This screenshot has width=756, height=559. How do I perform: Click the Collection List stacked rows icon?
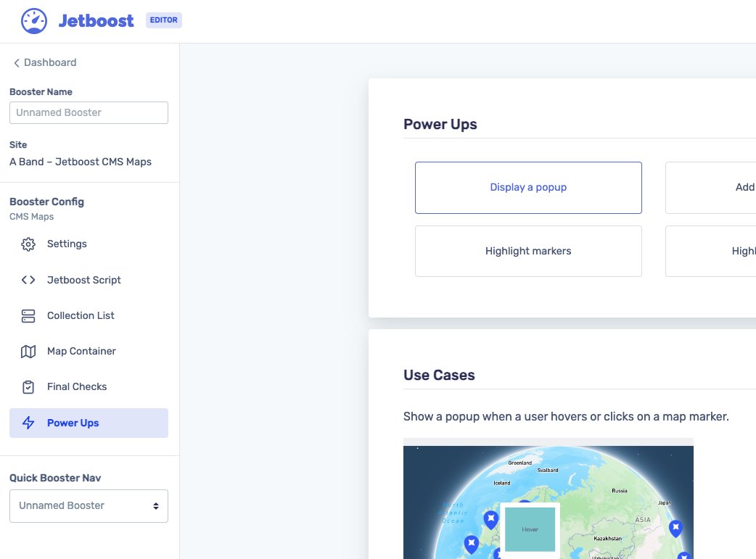coord(28,315)
